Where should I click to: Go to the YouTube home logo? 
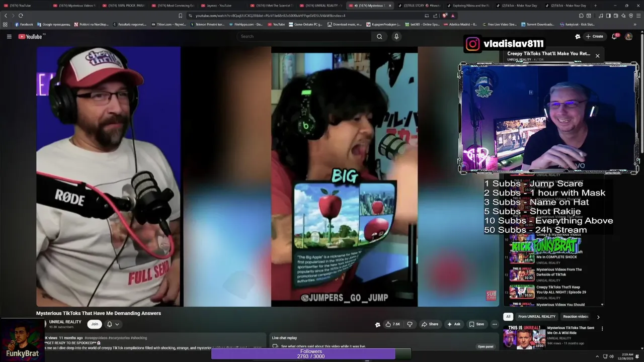click(30, 36)
